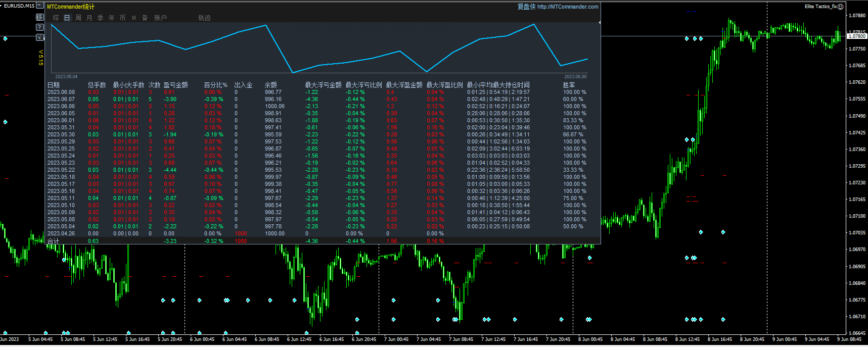Switch to the '综' summary tab
This screenshot has height=347, width=868.
click(x=56, y=18)
